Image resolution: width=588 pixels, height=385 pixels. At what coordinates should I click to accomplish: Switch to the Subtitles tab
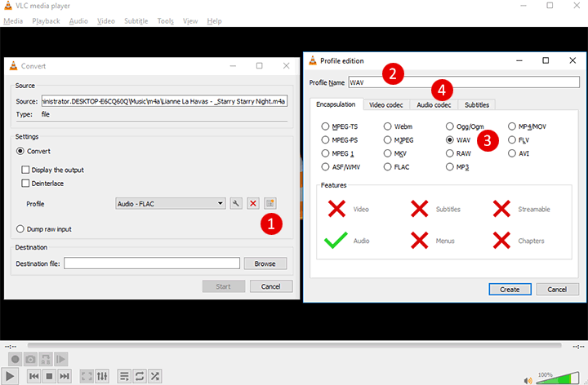coord(477,105)
